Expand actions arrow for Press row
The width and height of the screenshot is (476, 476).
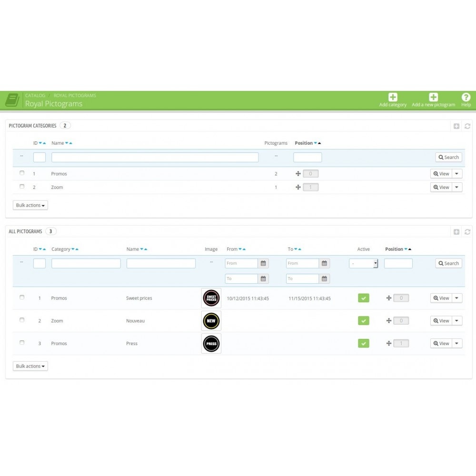pos(457,343)
